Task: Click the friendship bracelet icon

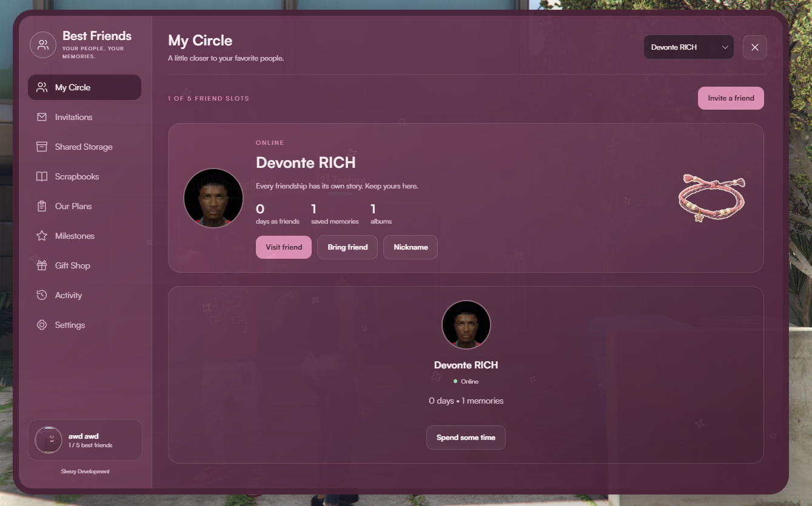Action: tap(712, 198)
